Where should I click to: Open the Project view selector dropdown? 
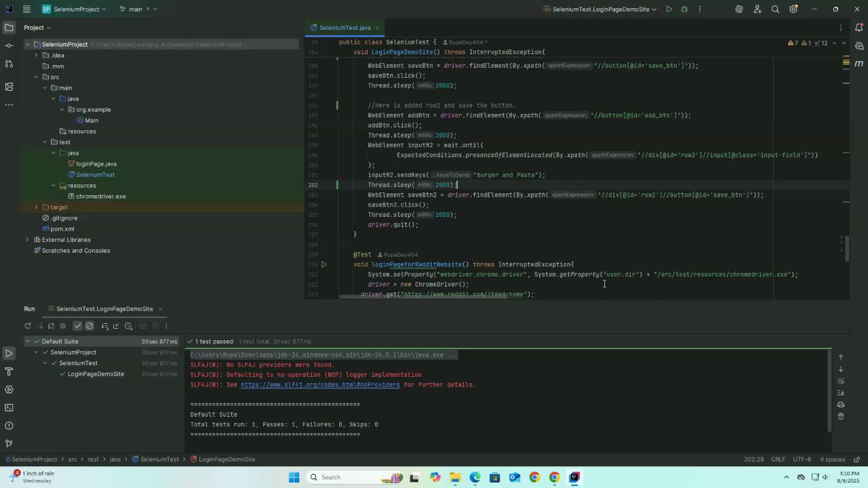click(x=37, y=28)
